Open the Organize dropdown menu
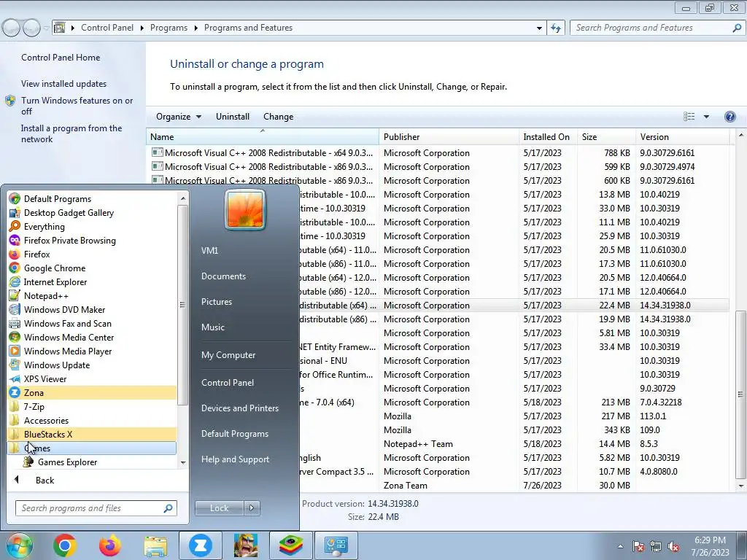This screenshot has width=747, height=560. tap(179, 117)
